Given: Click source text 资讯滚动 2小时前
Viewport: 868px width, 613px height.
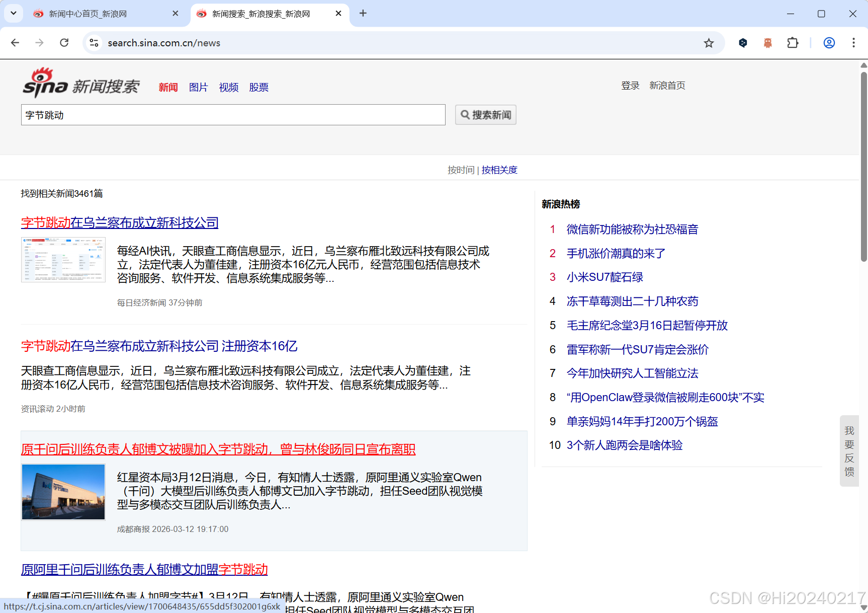Looking at the screenshot, I should tap(53, 409).
